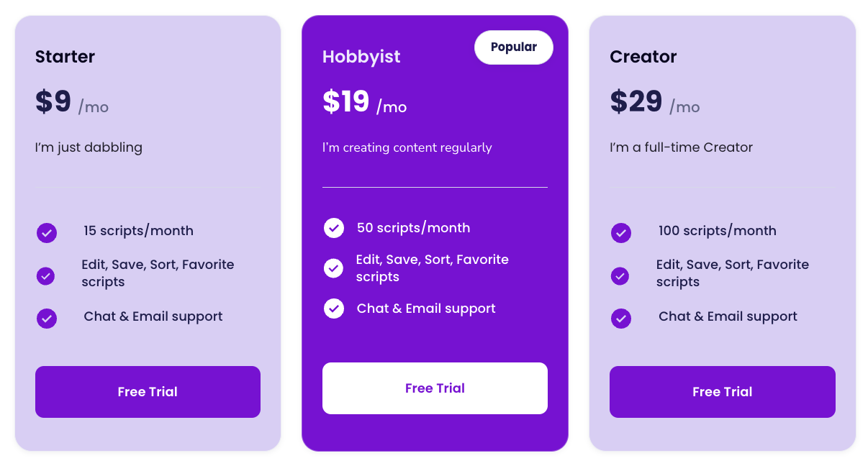868x466 pixels.
Task: Click Hobbyist's Chat & Email support checkmark
Action: [x=334, y=309]
